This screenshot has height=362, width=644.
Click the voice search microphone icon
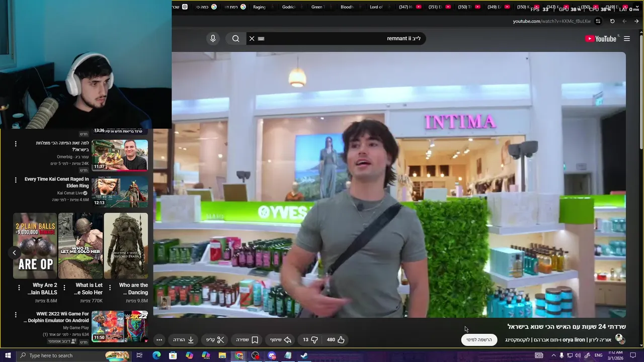(213, 39)
